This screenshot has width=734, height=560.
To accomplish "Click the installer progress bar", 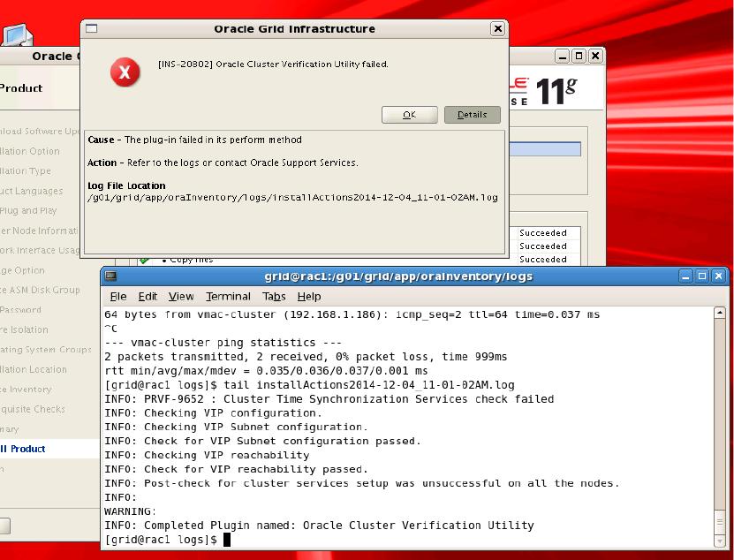I will pos(545,149).
